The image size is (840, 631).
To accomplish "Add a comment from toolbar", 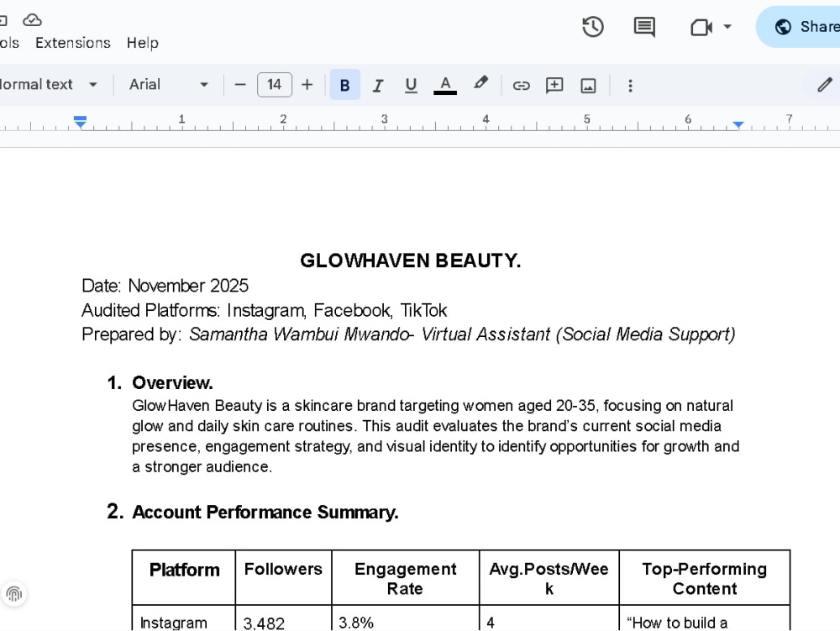I will coord(554,85).
